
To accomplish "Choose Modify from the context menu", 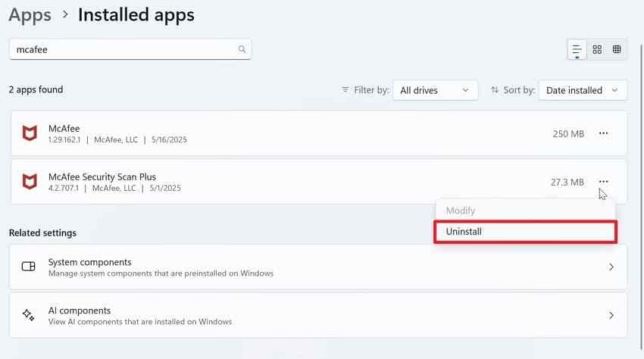I will pyautogui.click(x=525, y=211).
